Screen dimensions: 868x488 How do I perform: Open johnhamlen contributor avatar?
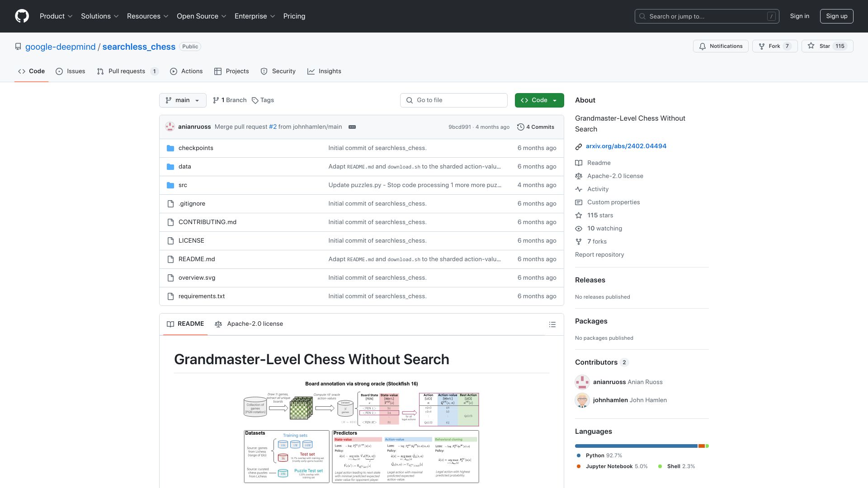(582, 400)
